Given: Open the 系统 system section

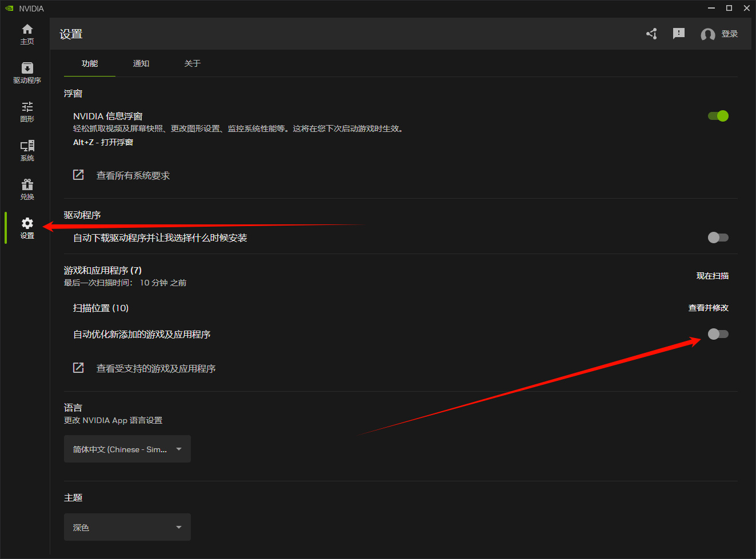Looking at the screenshot, I should pos(27,151).
